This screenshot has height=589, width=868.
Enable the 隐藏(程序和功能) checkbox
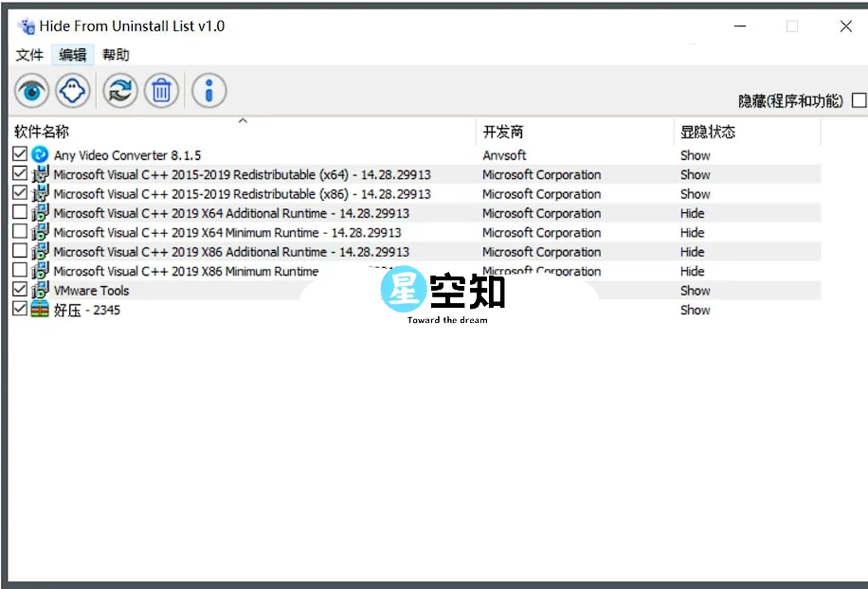point(860,100)
